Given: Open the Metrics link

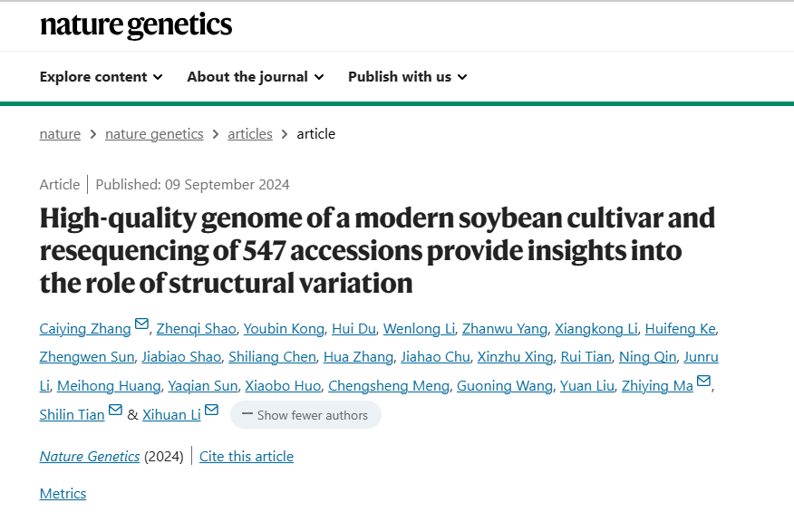Looking at the screenshot, I should click(63, 494).
